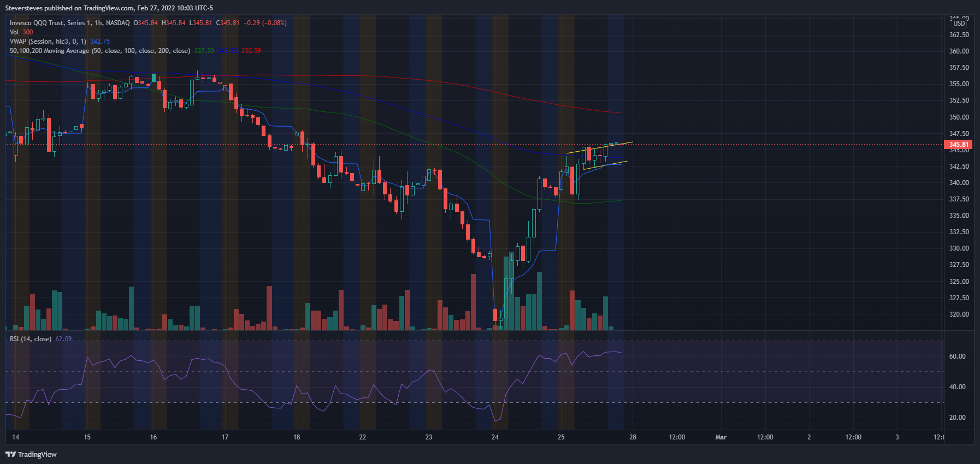Image resolution: width=980 pixels, height=464 pixels.
Task: Click the green 337.30 moving average value
Action: pyautogui.click(x=204, y=51)
